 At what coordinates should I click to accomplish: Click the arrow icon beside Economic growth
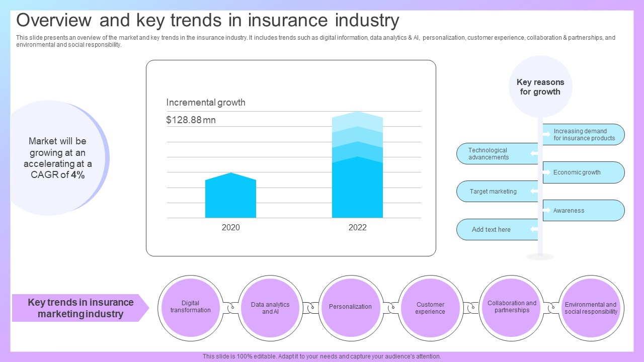click(x=546, y=172)
